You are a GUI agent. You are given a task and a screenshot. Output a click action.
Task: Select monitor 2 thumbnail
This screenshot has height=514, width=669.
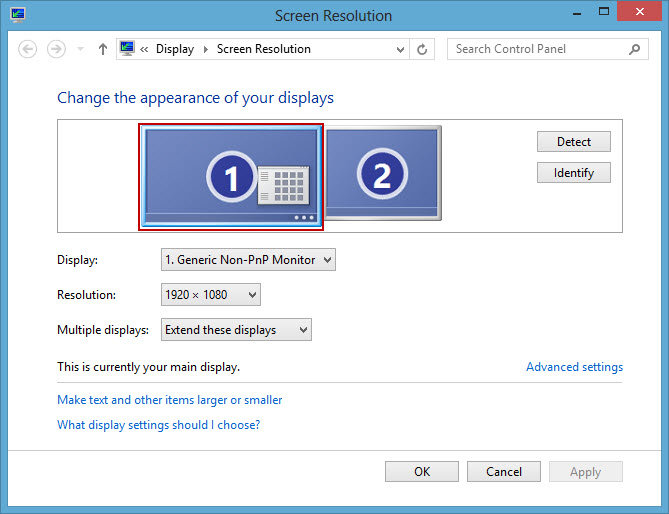coord(382,172)
